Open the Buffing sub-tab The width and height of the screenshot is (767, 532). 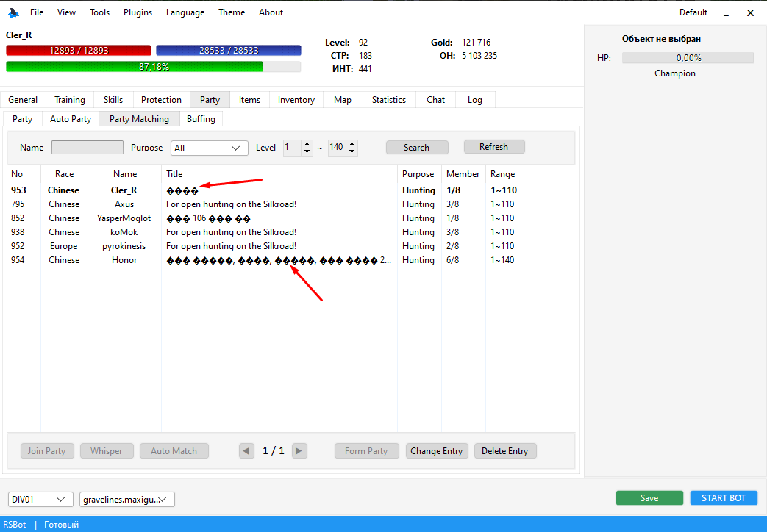tap(201, 118)
